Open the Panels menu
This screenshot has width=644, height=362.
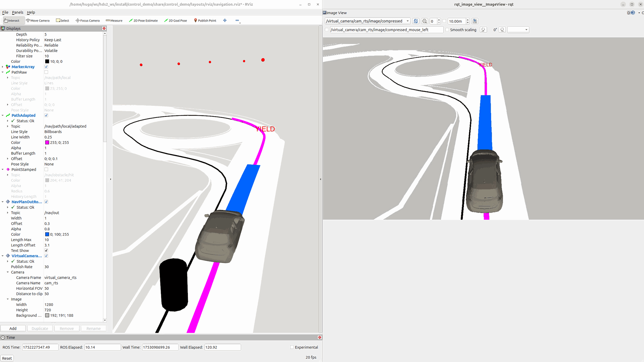point(17,12)
